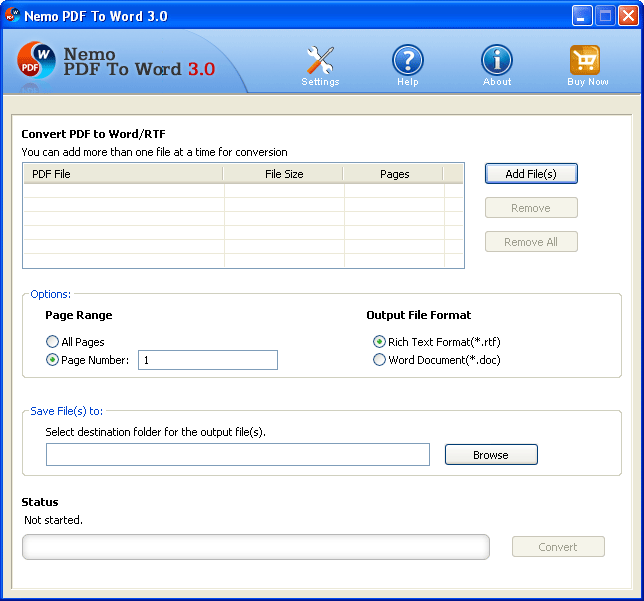
Task: Click the Browse button
Action: pos(491,455)
